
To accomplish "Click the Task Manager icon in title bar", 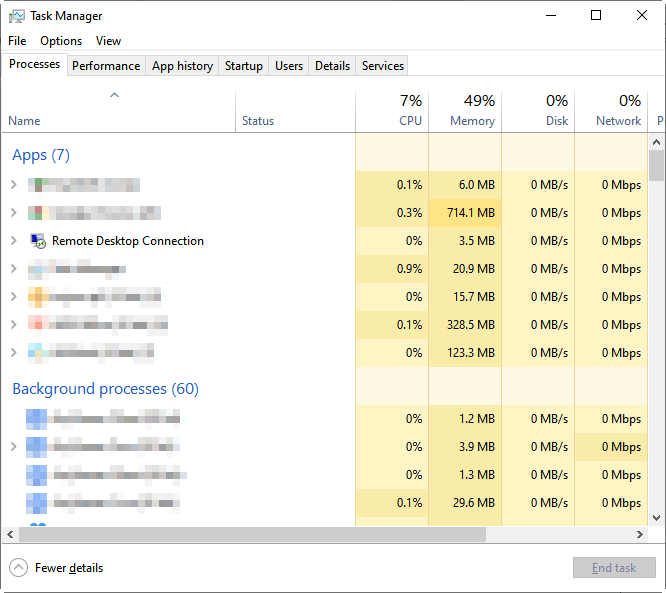I will (17, 16).
